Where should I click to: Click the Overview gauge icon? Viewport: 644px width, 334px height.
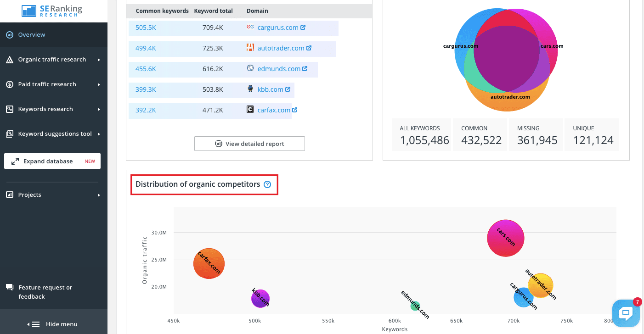[x=9, y=35]
